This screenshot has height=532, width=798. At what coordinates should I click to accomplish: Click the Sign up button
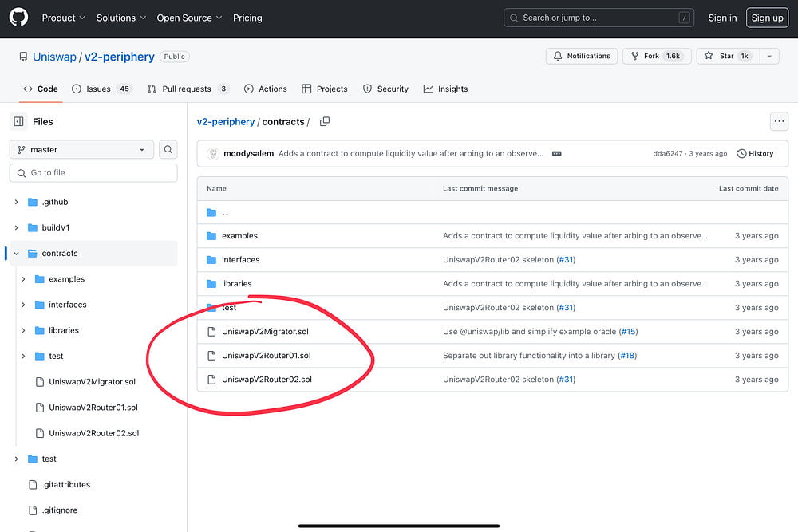pos(767,18)
